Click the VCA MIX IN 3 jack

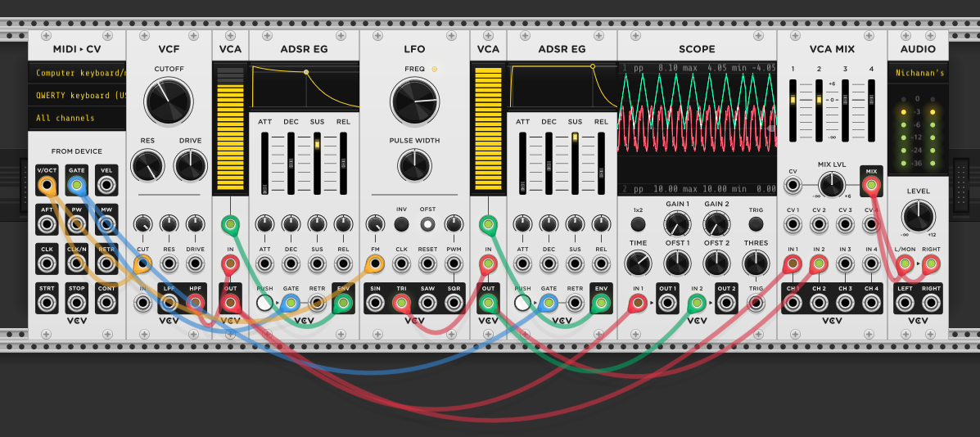[x=845, y=264]
